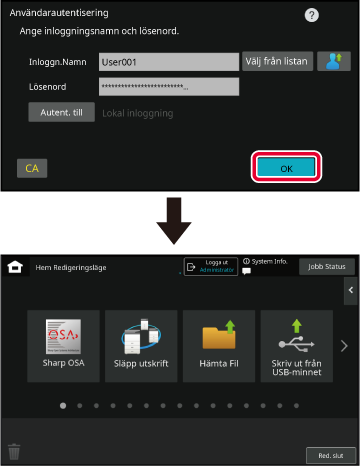
Task: Expand the side panel left chevron
Action: point(351,290)
